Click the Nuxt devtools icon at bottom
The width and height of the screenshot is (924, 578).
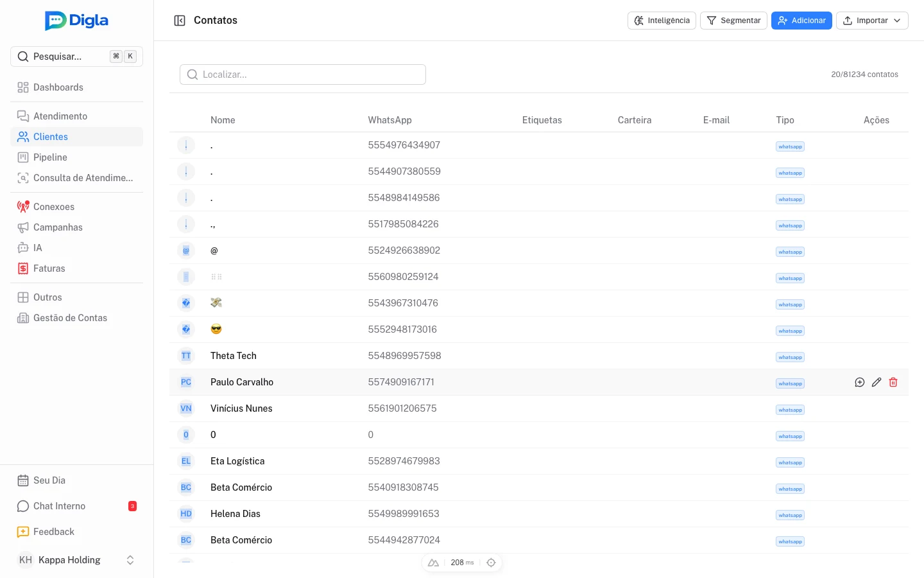pos(434,563)
